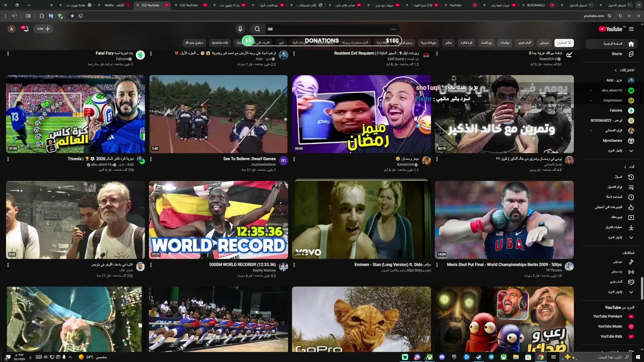Screen dimensions: 644x362
Task: Click the YouTube logo
Action: (610, 29)
